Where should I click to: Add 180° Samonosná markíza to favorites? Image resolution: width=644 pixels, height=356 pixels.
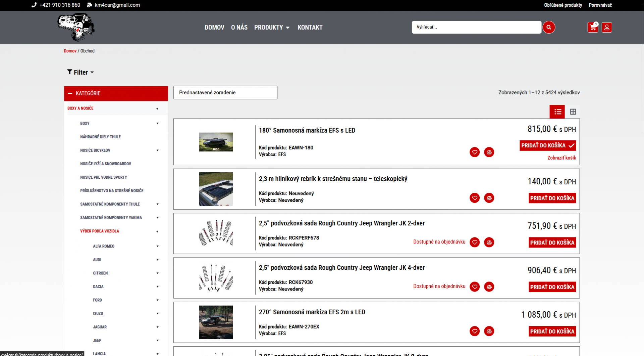point(475,152)
